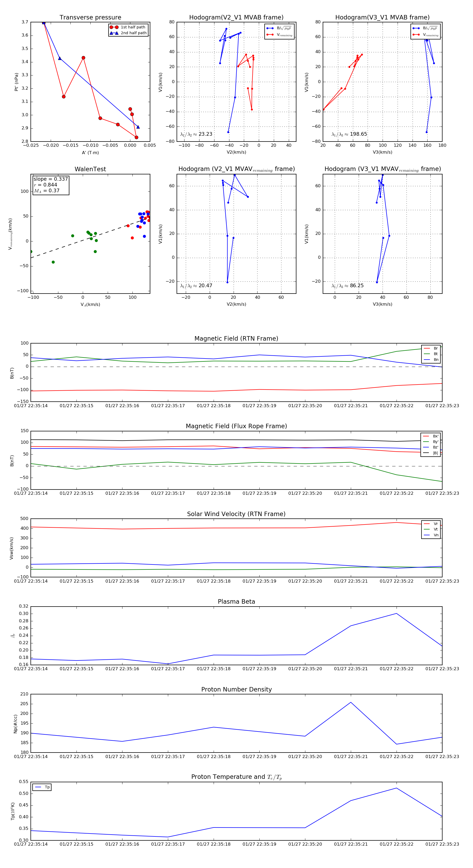
Task: Click the 'Solar Wind Velocity (RTN Frame)' title
Action: click(x=236, y=514)
